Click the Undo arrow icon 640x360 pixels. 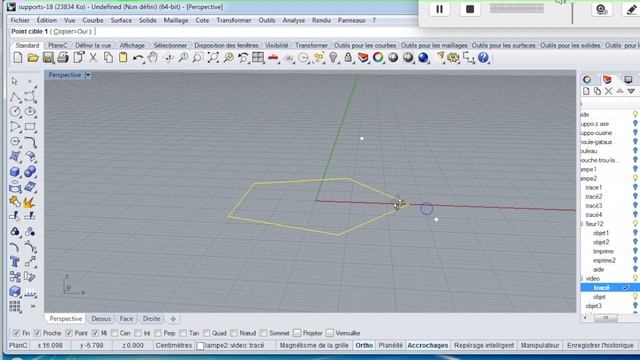[x=138, y=58]
